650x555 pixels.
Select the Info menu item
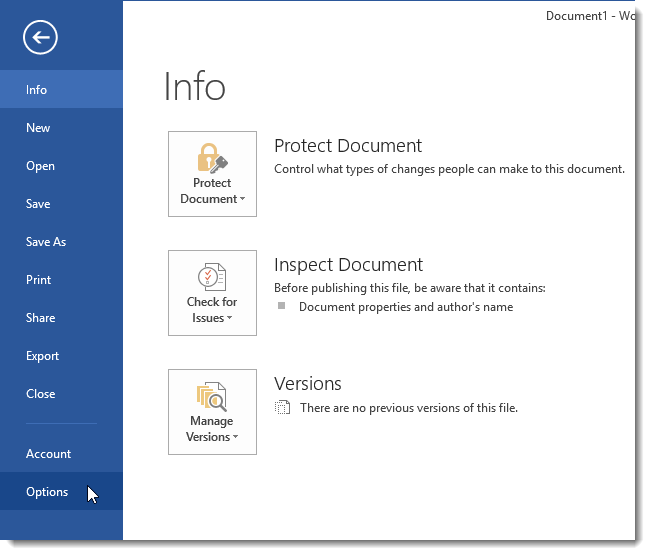tap(61, 89)
